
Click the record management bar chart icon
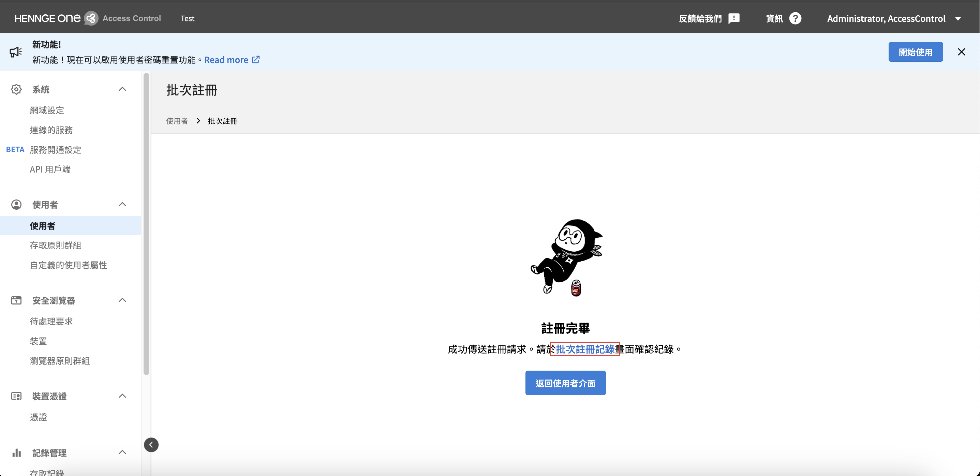16,453
